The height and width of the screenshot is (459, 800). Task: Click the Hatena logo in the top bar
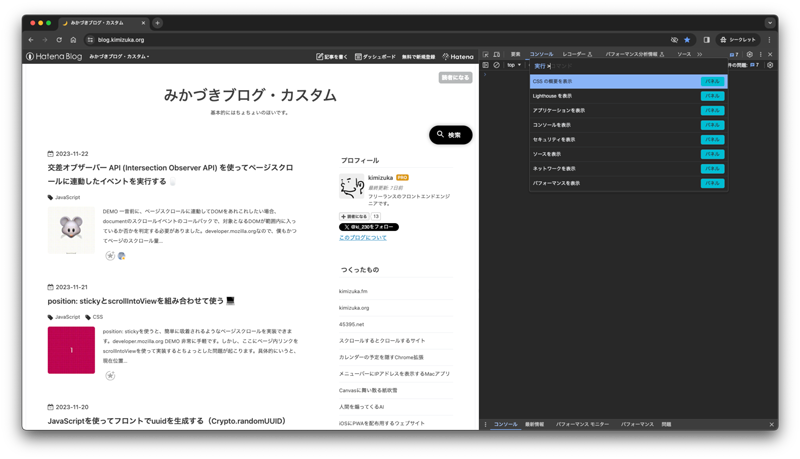458,57
